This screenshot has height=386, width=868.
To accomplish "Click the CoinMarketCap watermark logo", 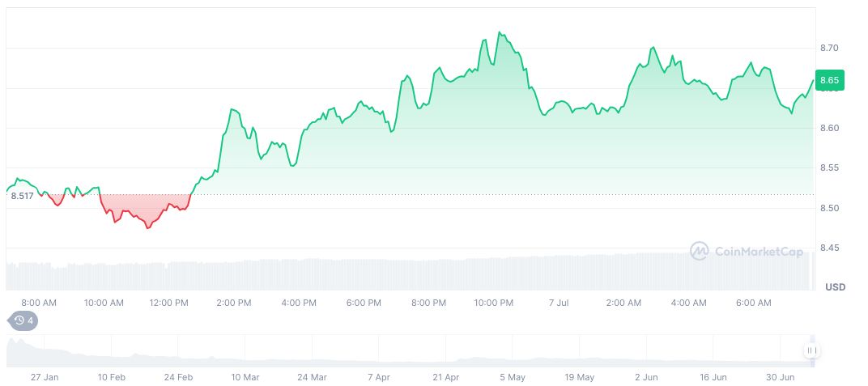I will 747,252.
